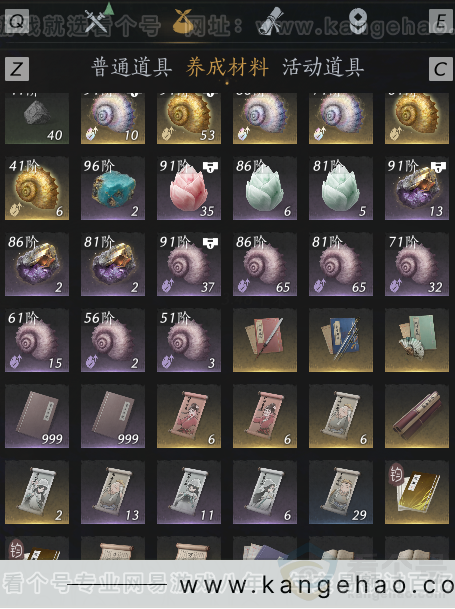The width and height of the screenshot is (455, 609).
Task: Select the blue manual with spear item
Action: pyautogui.click(x=341, y=340)
